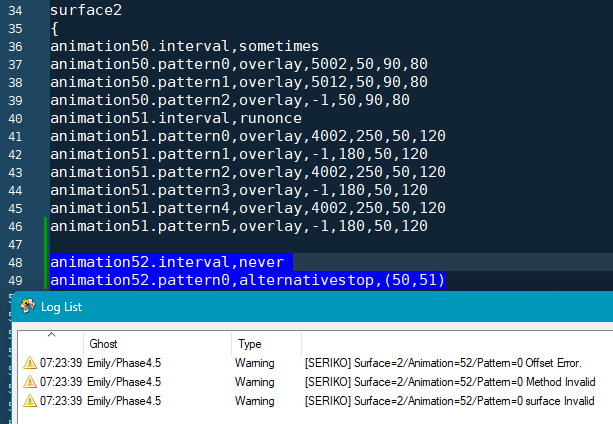
Task: Click the animation51.interval,runonce line
Action: click(x=175, y=118)
